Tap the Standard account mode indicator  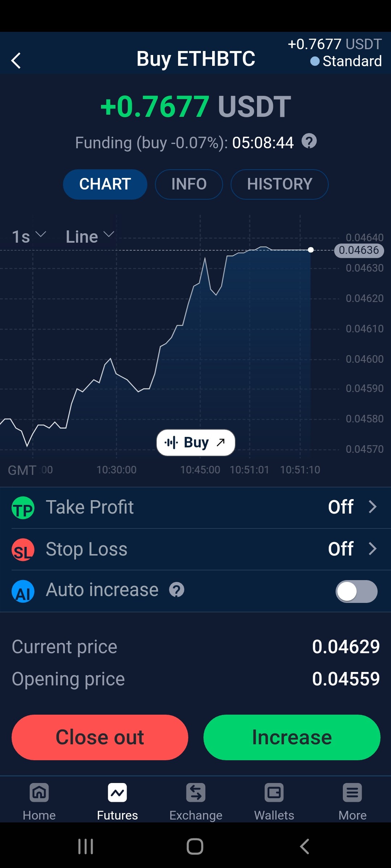[346, 61]
